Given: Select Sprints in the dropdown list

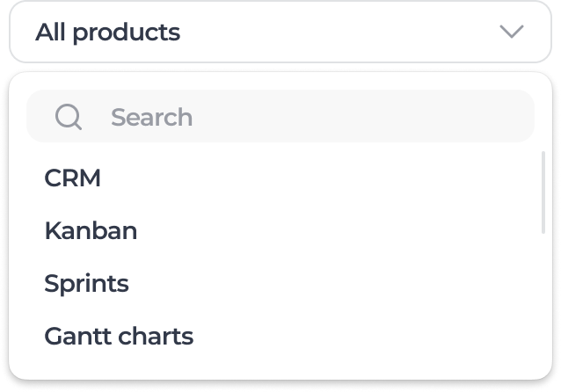Looking at the screenshot, I should [86, 284].
